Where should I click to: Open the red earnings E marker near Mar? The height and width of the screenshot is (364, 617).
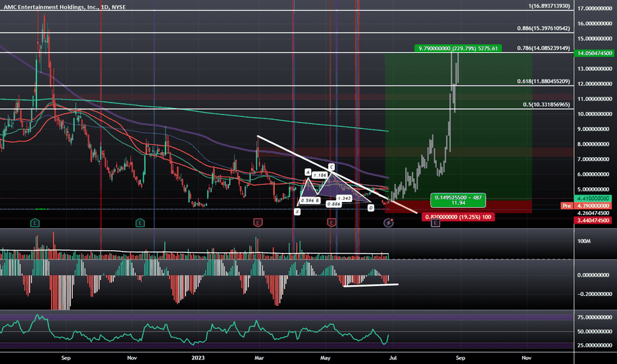click(x=258, y=223)
